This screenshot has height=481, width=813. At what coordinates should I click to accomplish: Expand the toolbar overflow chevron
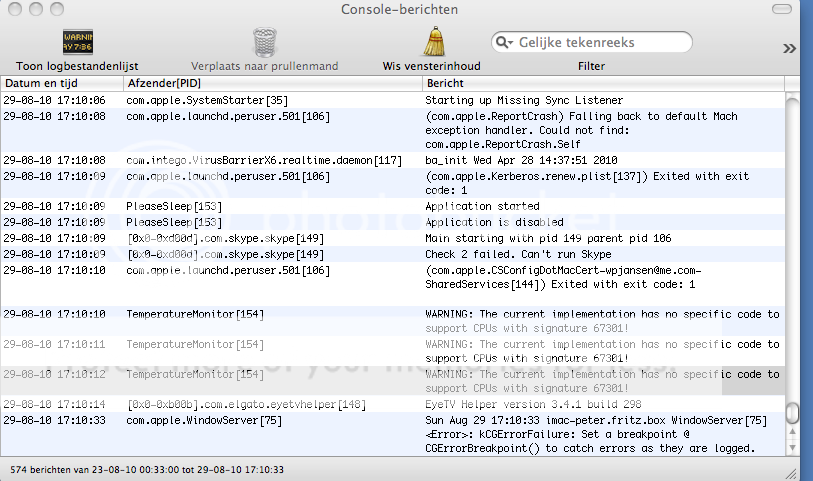tap(789, 48)
